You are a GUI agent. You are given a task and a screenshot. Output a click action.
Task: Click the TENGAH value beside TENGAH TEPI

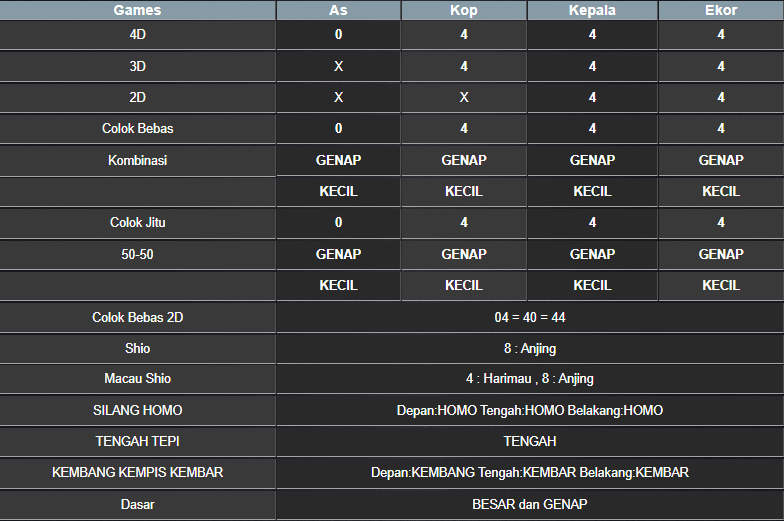530,442
